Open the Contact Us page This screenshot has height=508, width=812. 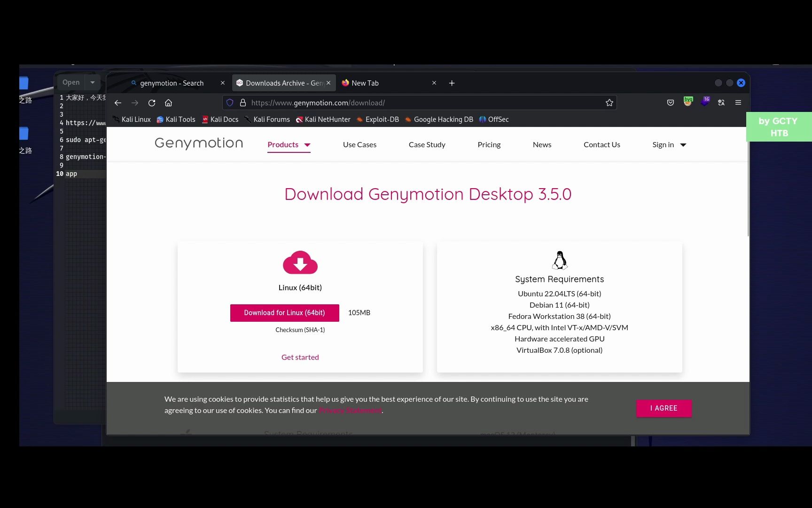pyautogui.click(x=601, y=145)
